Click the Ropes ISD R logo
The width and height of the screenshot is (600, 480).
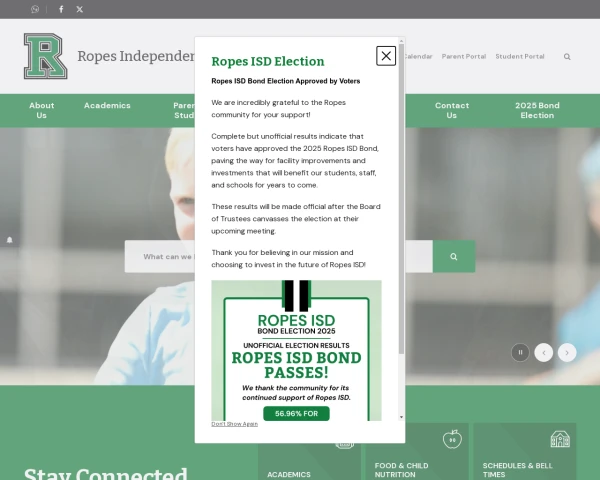point(46,56)
